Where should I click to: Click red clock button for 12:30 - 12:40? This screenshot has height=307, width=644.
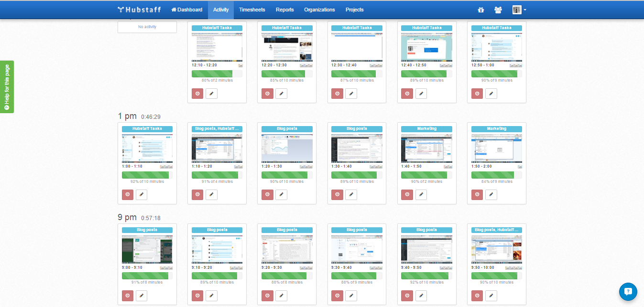coord(337,94)
